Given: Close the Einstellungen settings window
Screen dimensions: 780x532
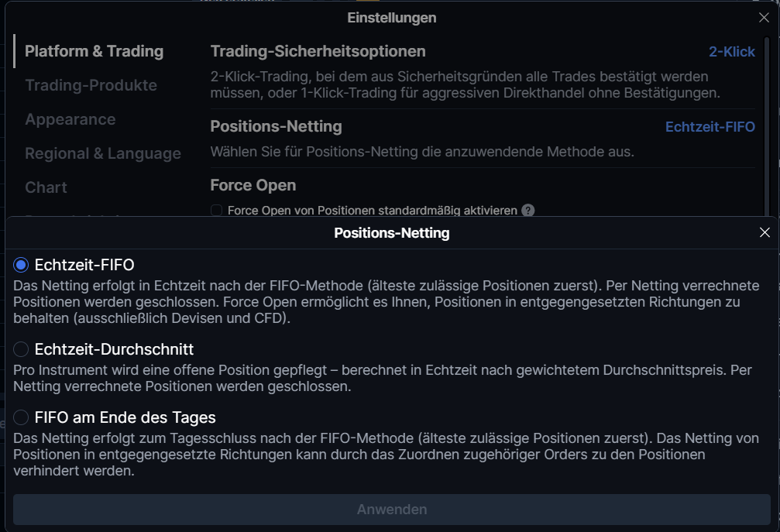Looking at the screenshot, I should click(x=764, y=17).
